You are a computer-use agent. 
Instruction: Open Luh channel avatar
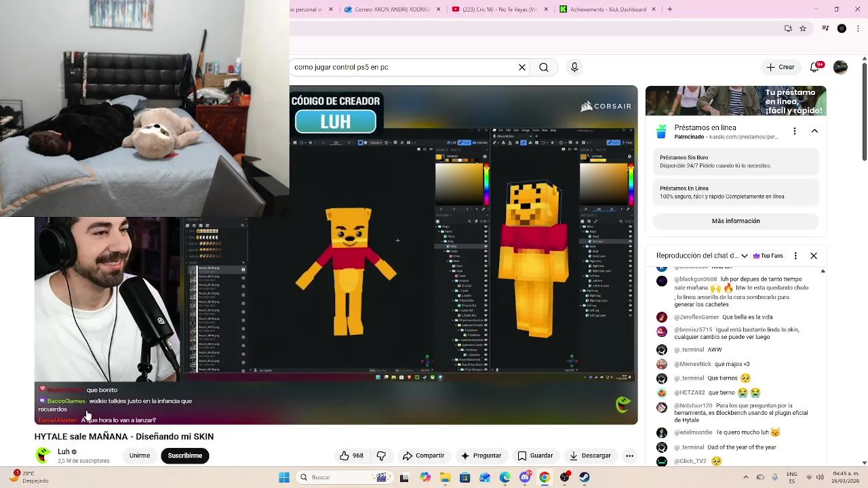pos(43,455)
